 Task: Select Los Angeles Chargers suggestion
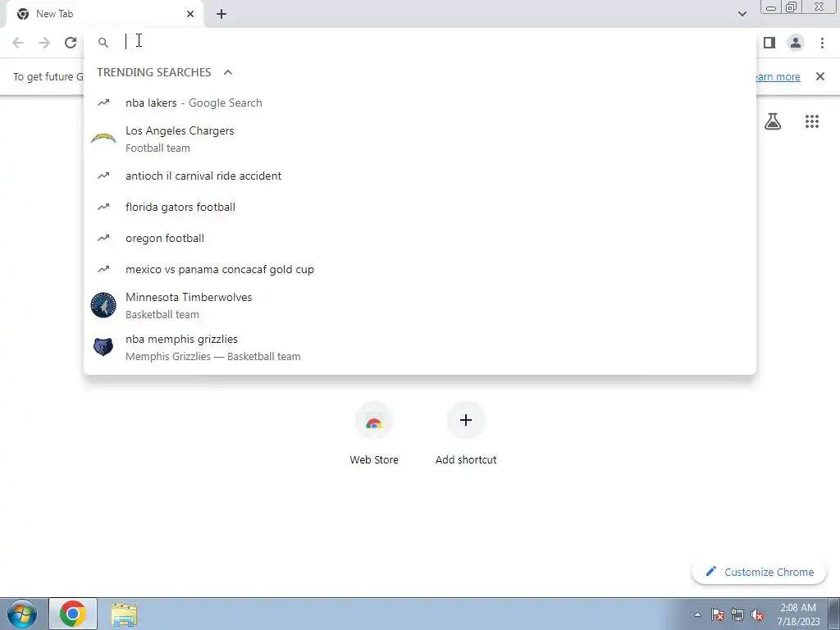420,139
